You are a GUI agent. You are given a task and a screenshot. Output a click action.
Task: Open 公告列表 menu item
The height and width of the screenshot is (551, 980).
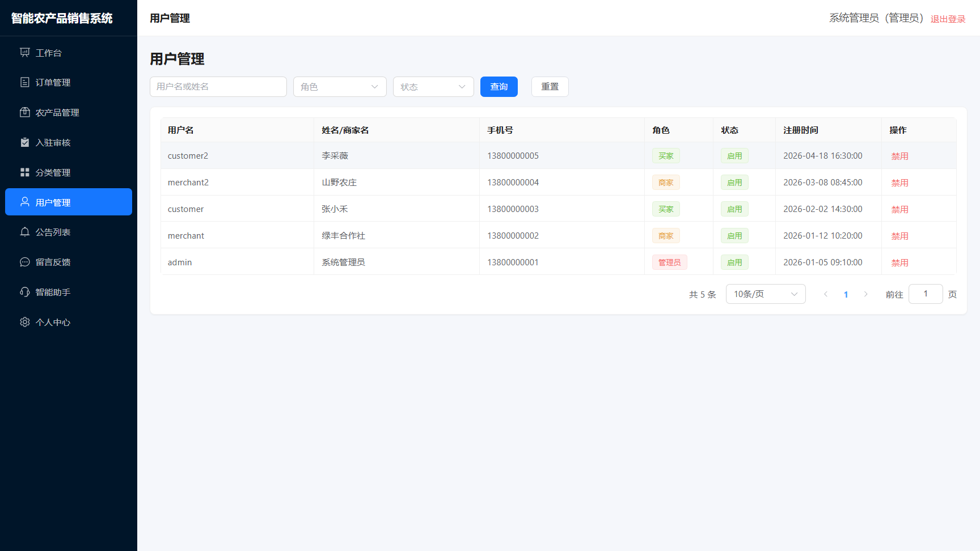tap(69, 232)
